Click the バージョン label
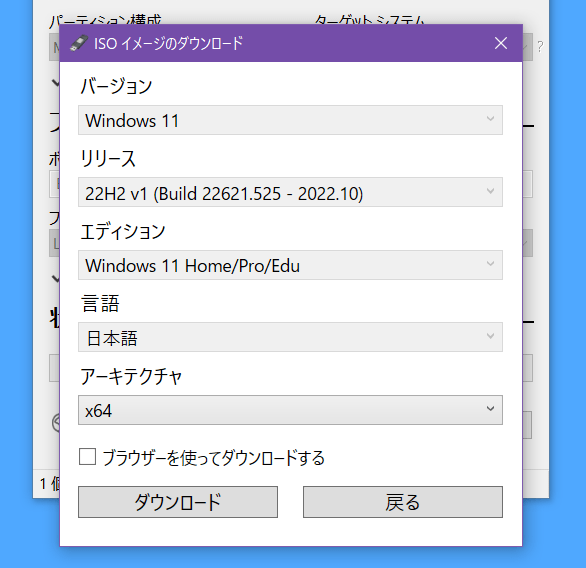 pos(117,86)
